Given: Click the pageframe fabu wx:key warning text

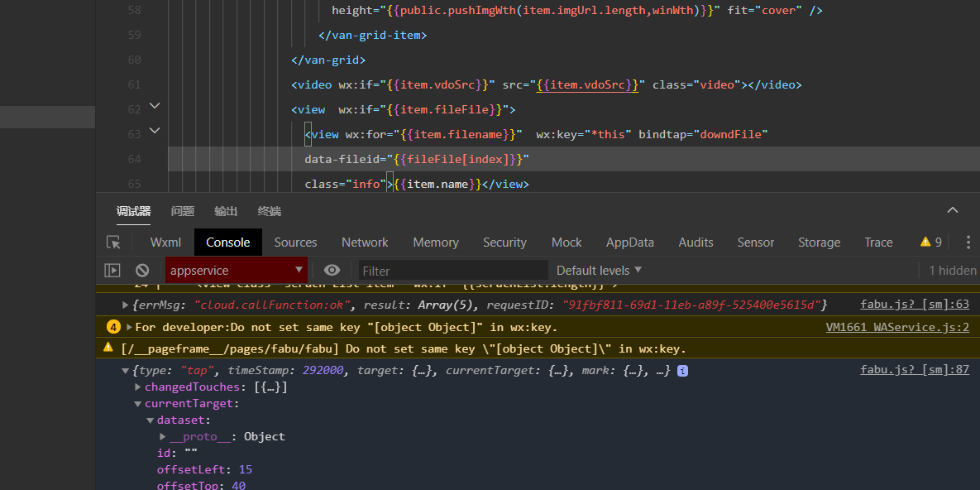Looking at the screenshot, I should pos(404,348).
